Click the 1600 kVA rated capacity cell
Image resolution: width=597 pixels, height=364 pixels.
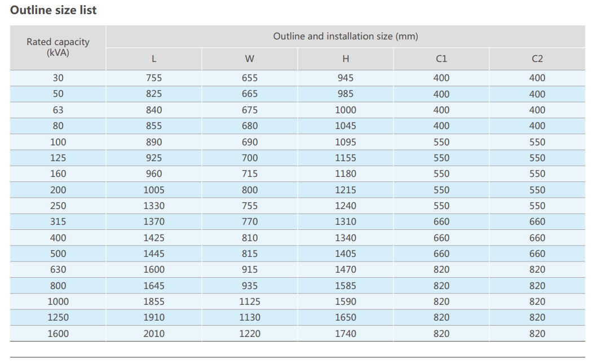58,334
